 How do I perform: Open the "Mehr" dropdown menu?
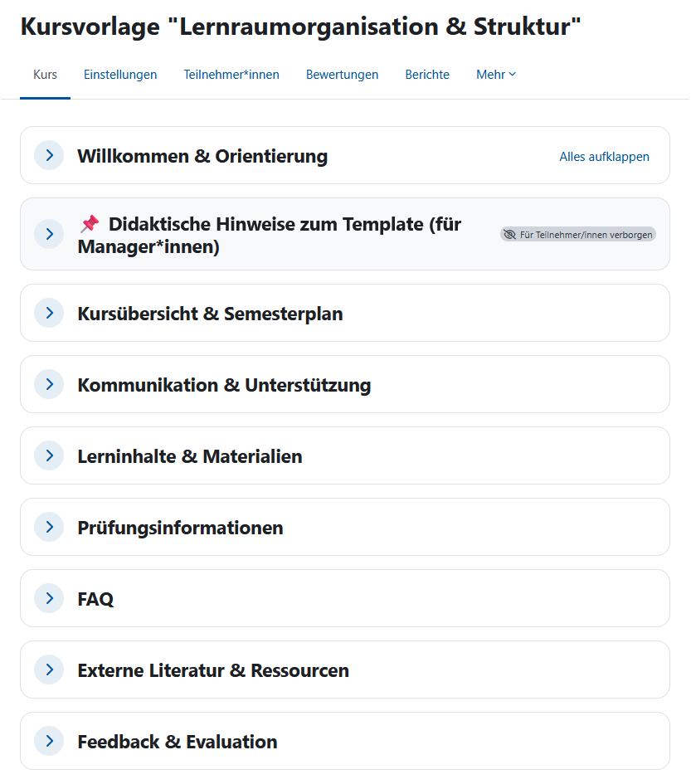(x=495, y=74)
